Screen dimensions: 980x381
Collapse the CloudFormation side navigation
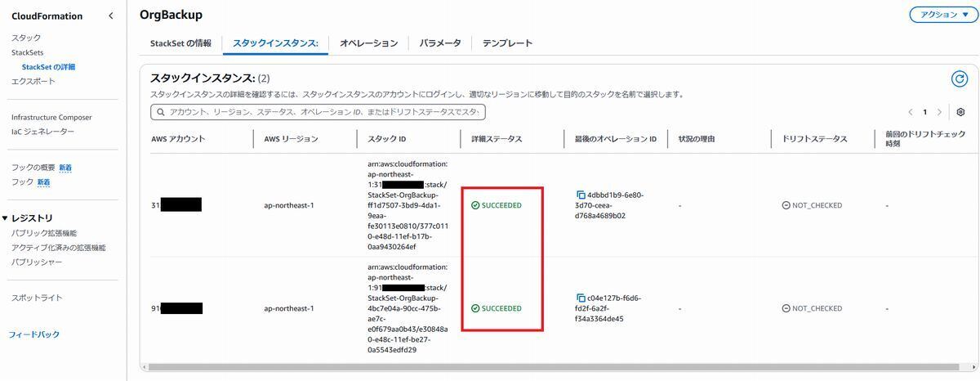[x=110, y=16]
